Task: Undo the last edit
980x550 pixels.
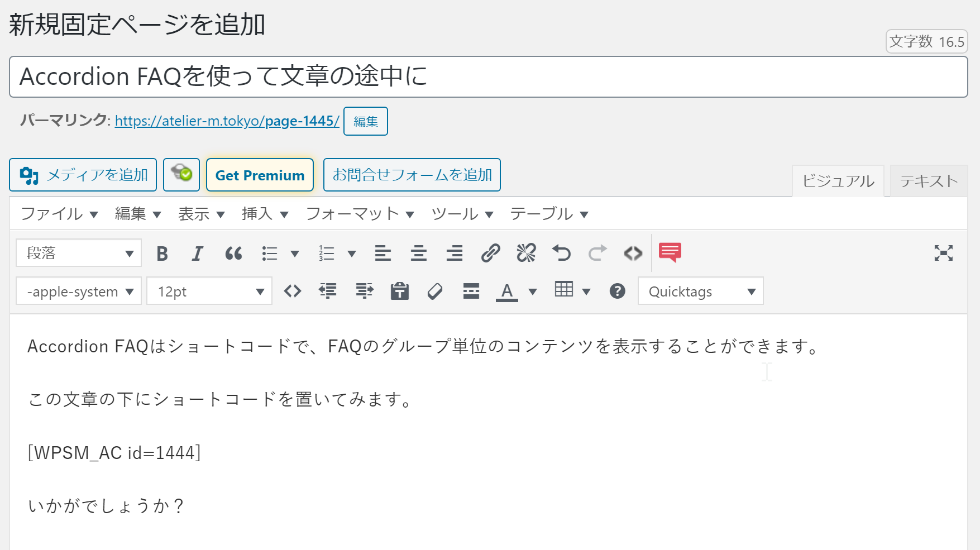Action: pyautogui.click(x=562, y=254)
